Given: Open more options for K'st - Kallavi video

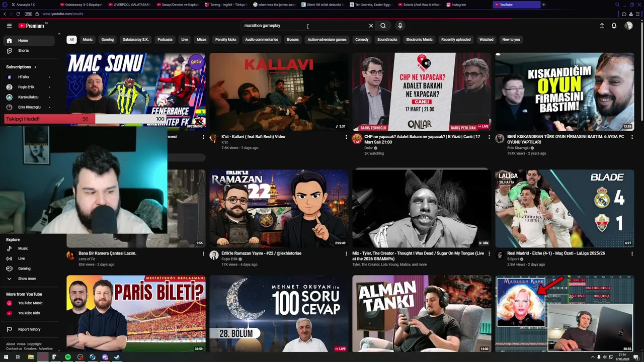Looking at the screenshot, I should tap(346, 137).
